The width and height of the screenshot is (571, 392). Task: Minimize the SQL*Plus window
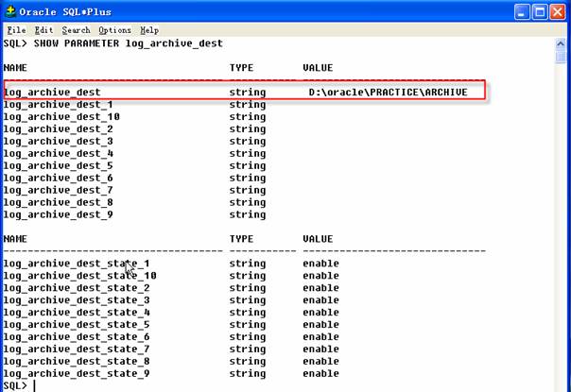pyautogui.click(x=522, y=12)
